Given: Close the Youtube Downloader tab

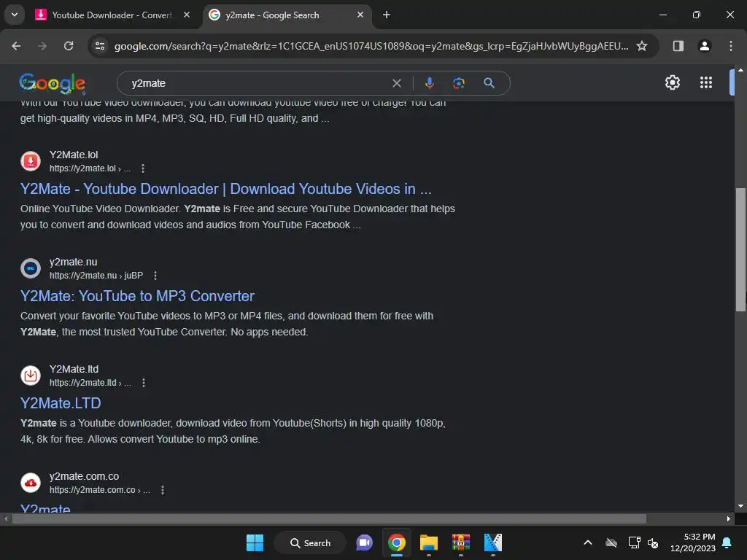Looking at the screenshot, I should click(187, 15).
